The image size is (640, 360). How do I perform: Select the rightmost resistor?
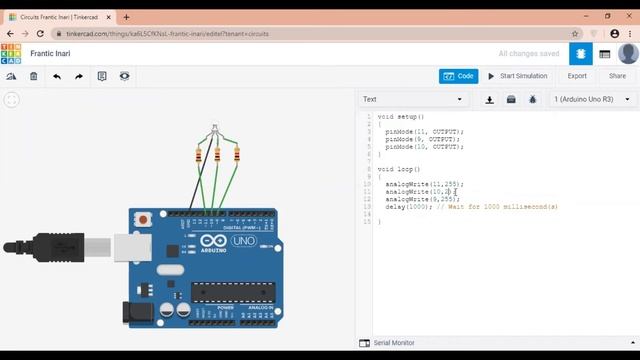pyautogui.click(x=237, y=155)
